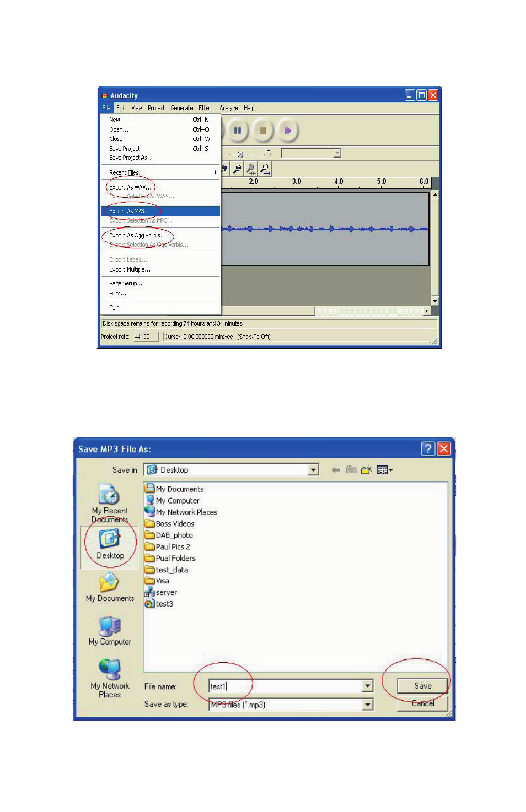Click the Skip to End button
Viewport: 526px width, 812px height.
tap(288, 131)
